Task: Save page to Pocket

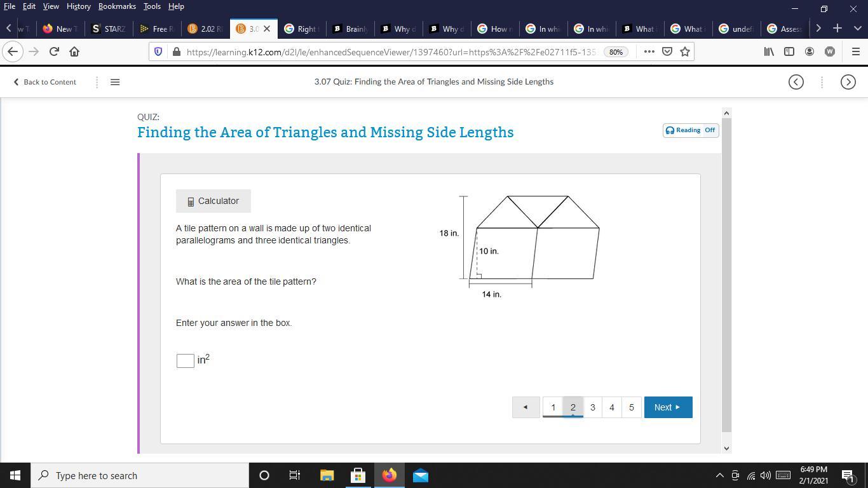Action: click(667, 51)
